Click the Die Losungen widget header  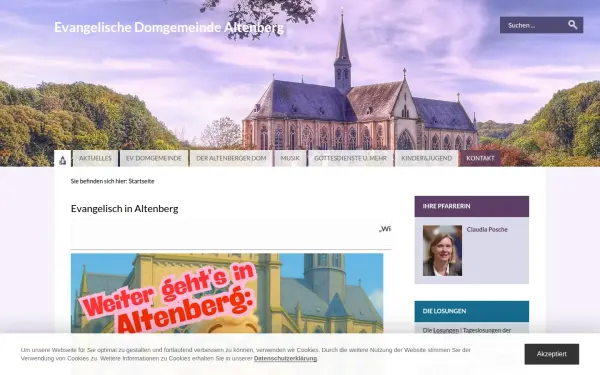tap(472, 311)
